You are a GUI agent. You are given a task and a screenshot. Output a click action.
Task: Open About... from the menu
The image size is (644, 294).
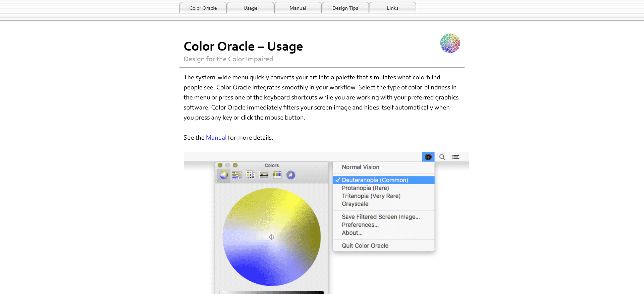click(x=384, y=233)
